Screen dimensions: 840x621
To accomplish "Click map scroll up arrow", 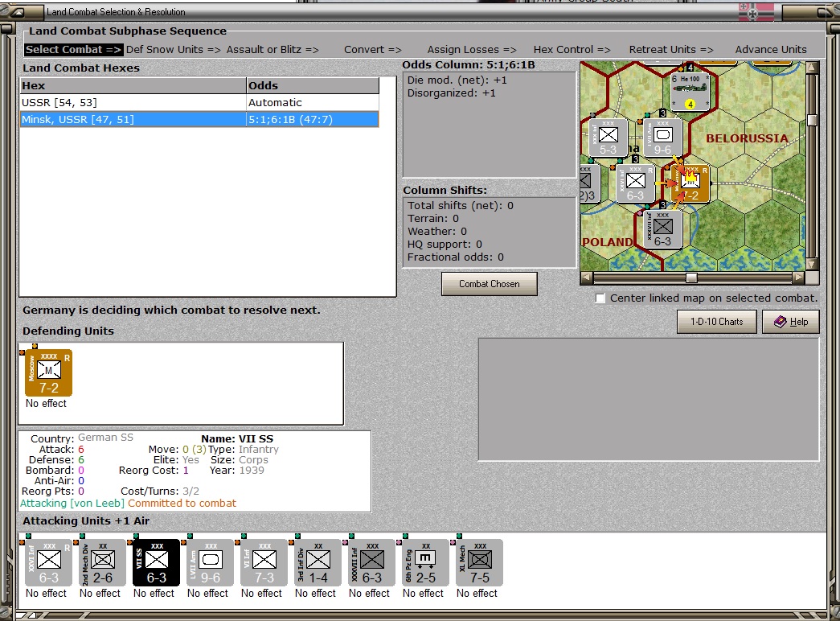I will click(812, 68).
